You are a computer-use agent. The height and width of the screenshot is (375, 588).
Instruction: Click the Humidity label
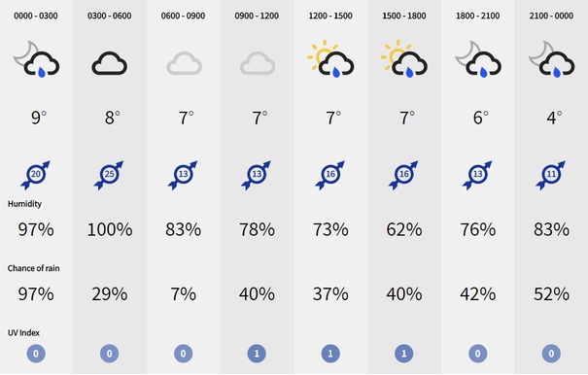tap(24, 204)
